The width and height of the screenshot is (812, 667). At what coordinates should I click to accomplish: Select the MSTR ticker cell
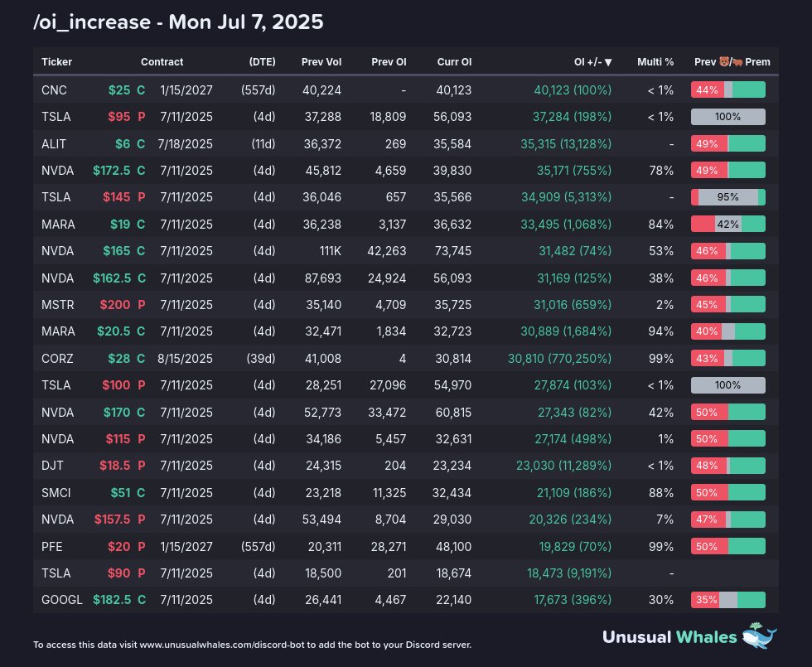[x=57, y=305]
